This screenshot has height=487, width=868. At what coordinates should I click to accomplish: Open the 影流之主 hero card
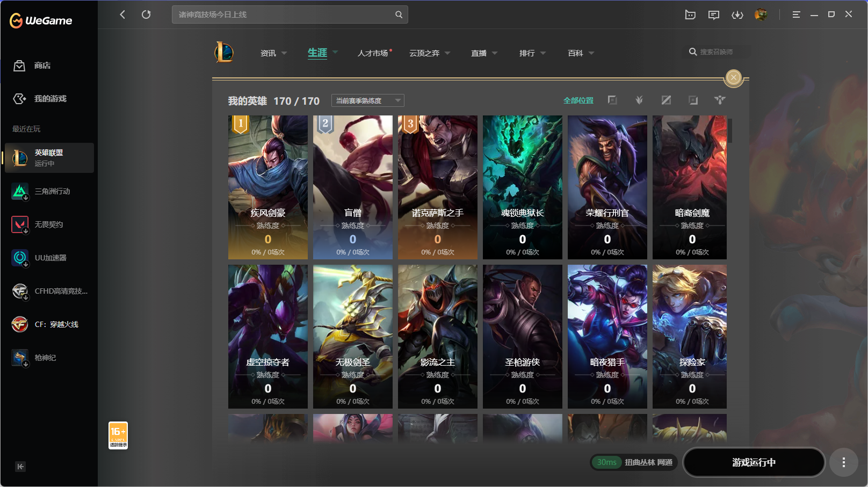(x=438, y=337)
